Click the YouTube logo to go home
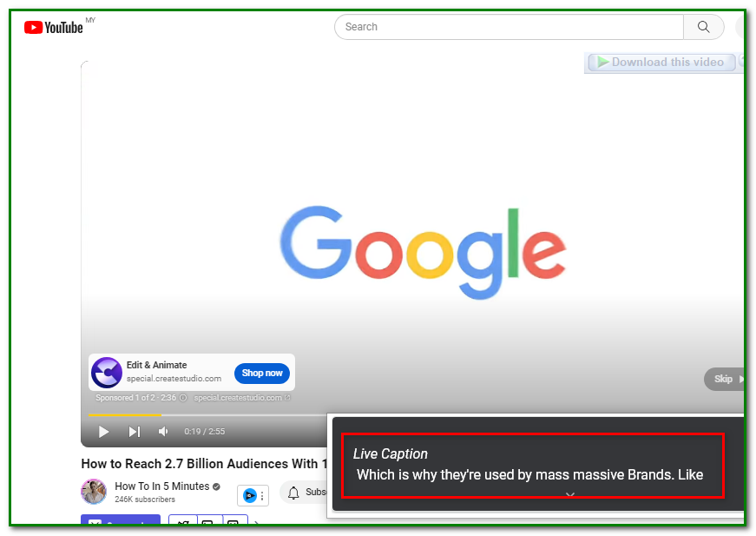 (54, 28)
